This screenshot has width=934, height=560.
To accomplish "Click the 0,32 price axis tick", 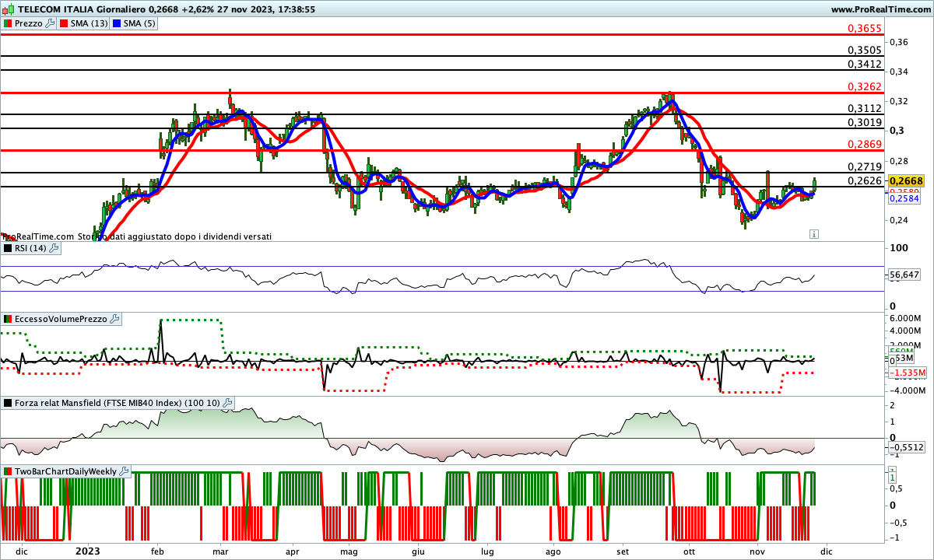I will click(x=900, y=101).
